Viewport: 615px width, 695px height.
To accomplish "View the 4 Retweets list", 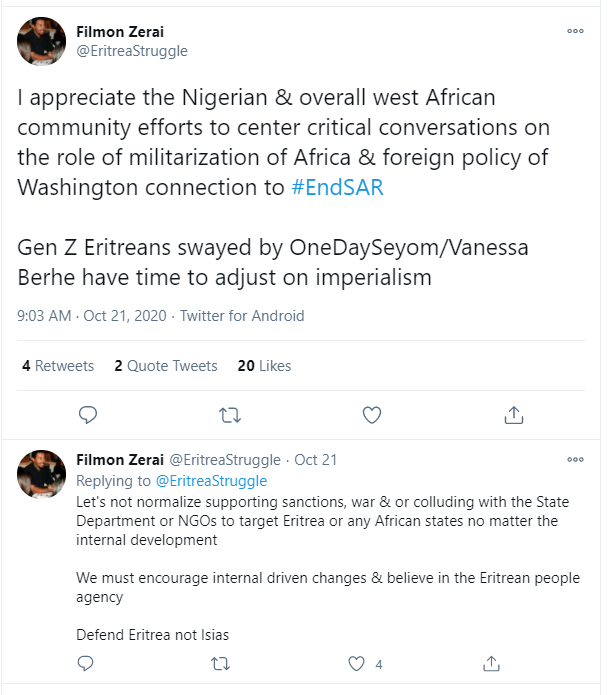I will 58,366.
